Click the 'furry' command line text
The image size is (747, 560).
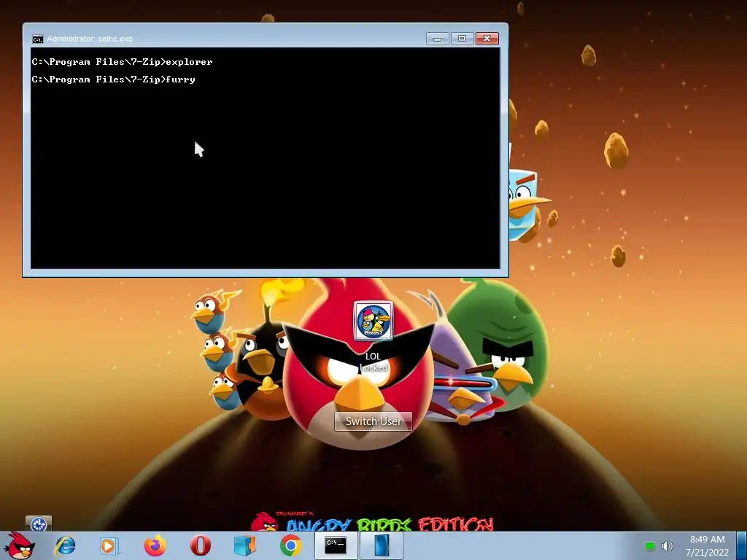(181, 79)
